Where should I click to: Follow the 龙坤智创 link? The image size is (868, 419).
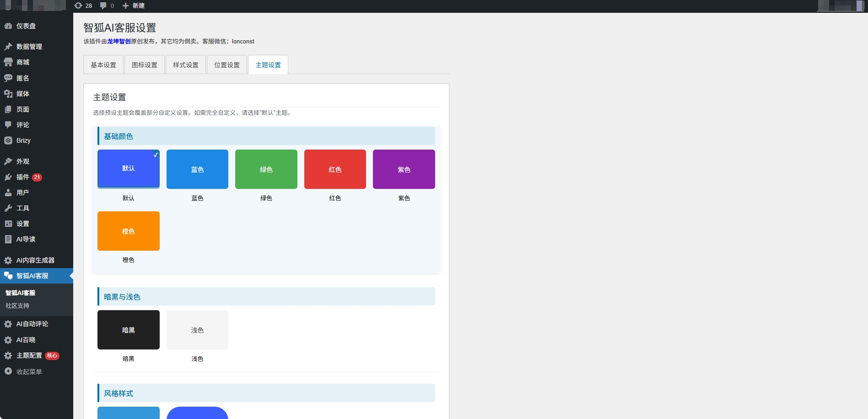point(119,41)
